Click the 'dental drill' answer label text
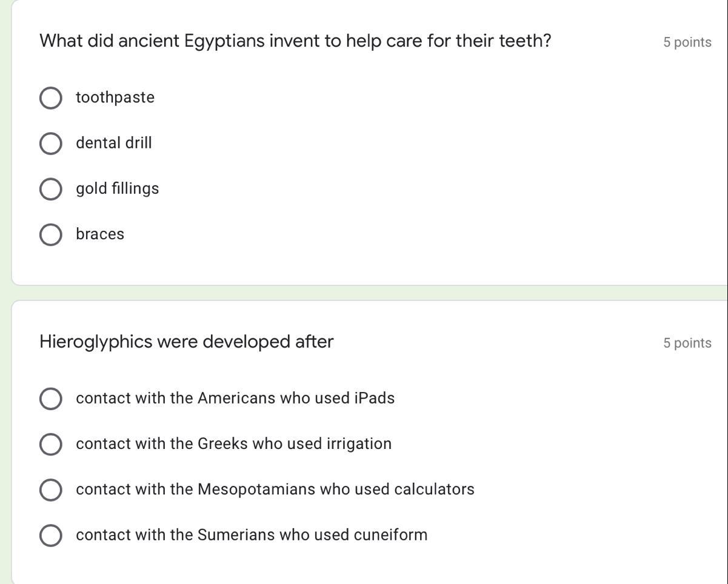Viewport: 728px width, 584px height. tap(114, 143)
